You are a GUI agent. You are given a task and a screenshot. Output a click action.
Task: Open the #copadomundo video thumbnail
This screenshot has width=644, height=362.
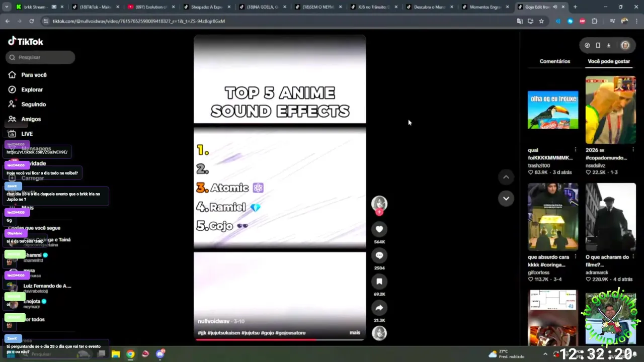click(611, 110)
